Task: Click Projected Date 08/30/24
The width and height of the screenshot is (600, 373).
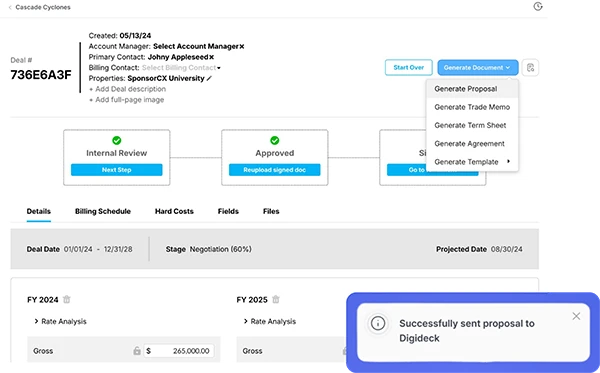Action: (507, 249)
